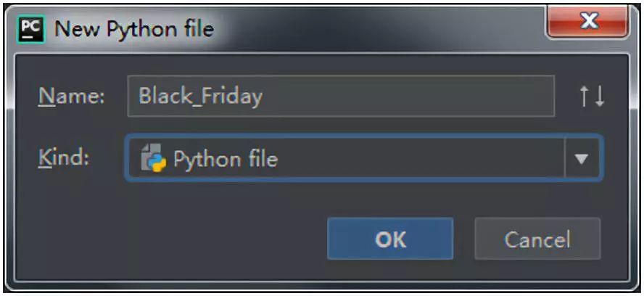Click on the Black_Friday text

coord(200,96)
